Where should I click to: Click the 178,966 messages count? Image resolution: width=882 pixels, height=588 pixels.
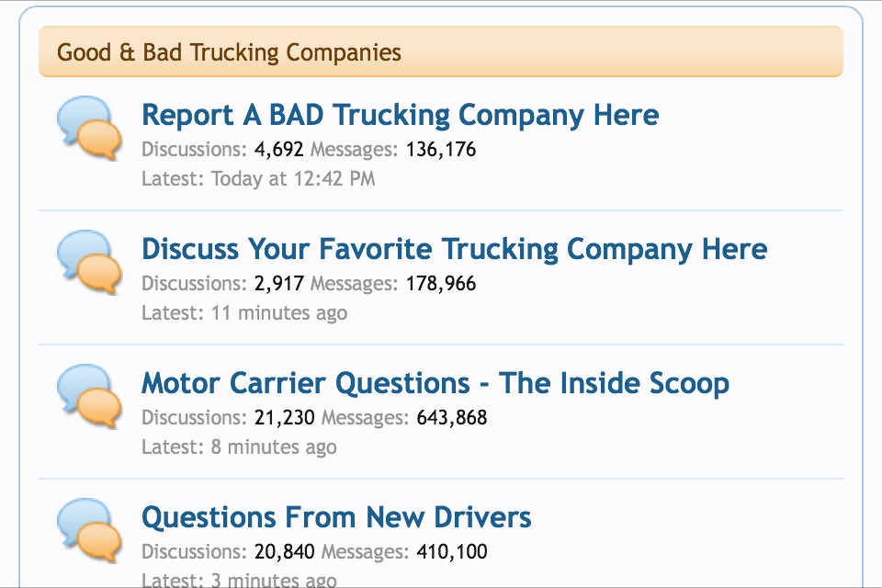(x=441, y=283)
